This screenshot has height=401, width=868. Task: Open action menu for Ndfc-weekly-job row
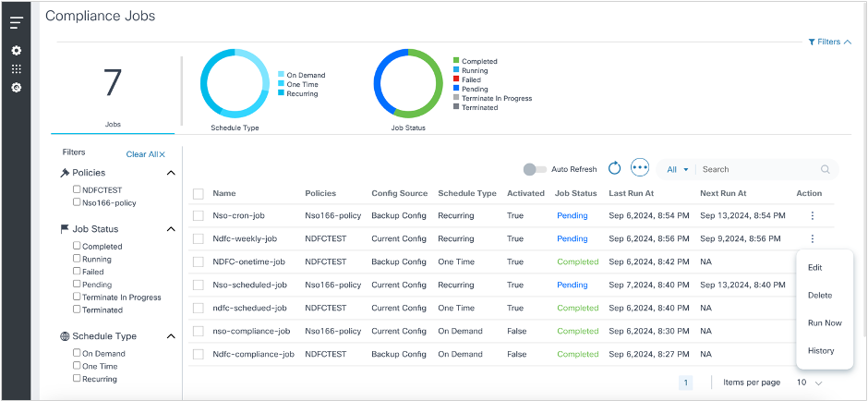(813, 238)
